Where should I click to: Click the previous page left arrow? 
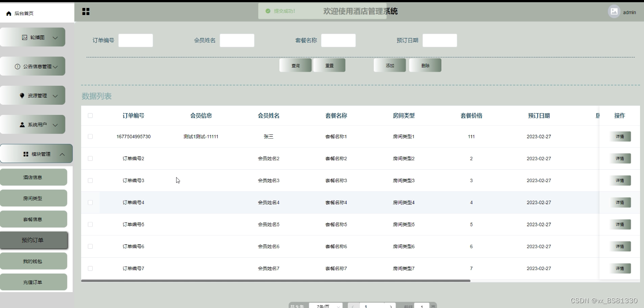(x=353, y=306)
